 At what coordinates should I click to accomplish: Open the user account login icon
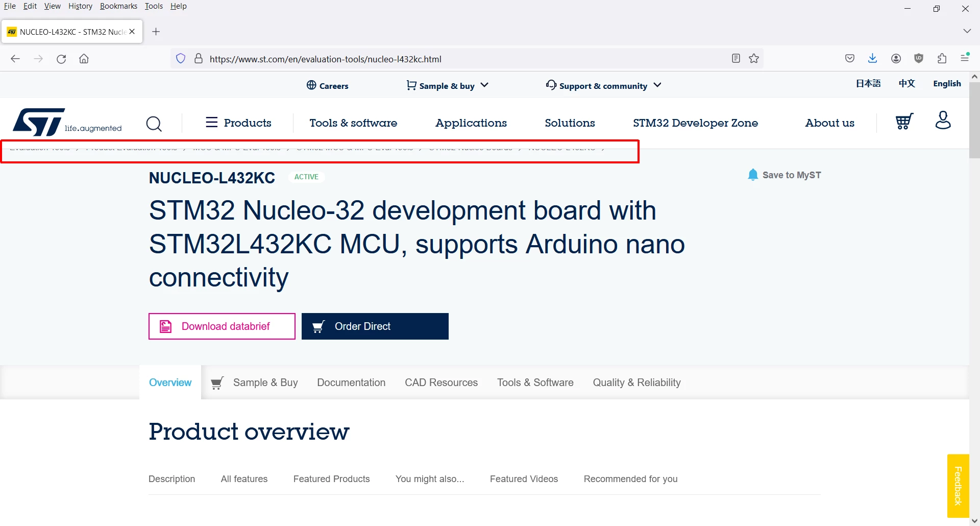click(x=943, y=121)
